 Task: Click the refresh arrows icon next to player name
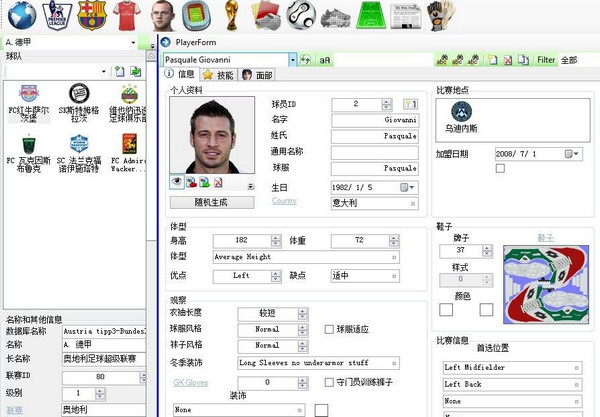coord(305,60)
